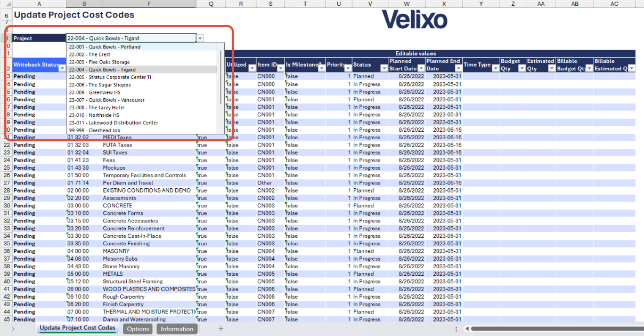Click the 'Update Project Cost Codes' title
The height and width of the screenshot is (336, 644).
click(x=74, y=15)
